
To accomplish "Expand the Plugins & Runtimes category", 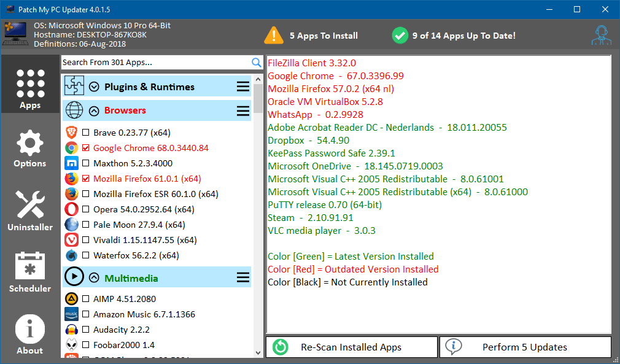I will coord(94,87).
